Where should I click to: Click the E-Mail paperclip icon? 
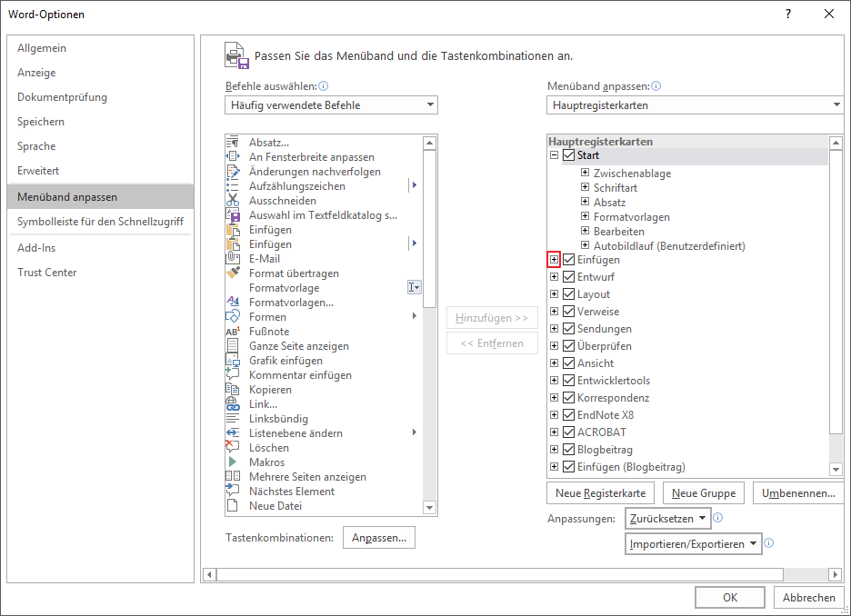(232, 259)
